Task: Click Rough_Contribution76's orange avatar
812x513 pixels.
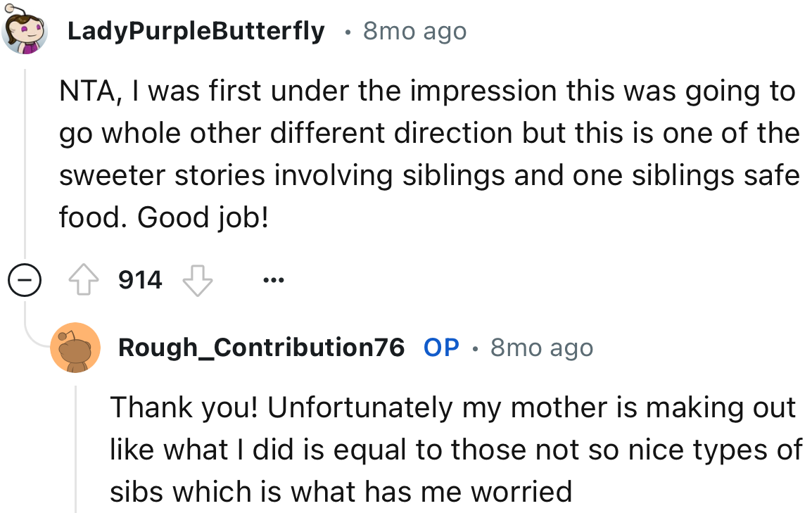Action: click(x=75, y=346)
